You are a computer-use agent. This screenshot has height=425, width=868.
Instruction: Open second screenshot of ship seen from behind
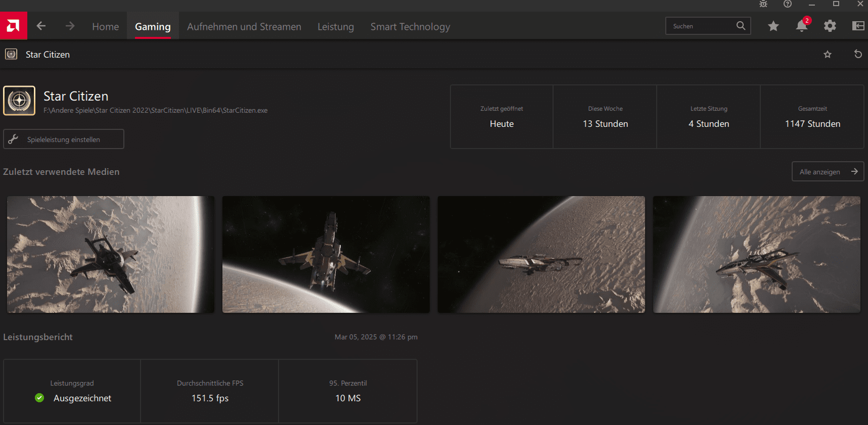326,254
